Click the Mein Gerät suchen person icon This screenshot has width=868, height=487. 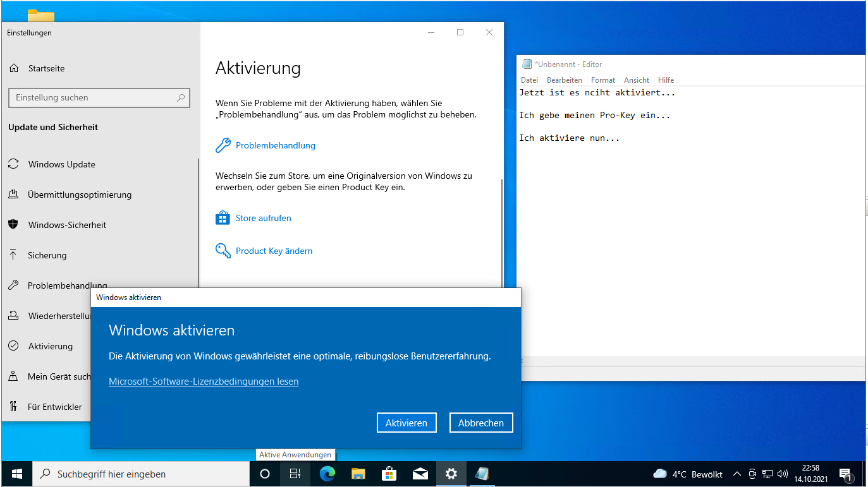[13, 376]
